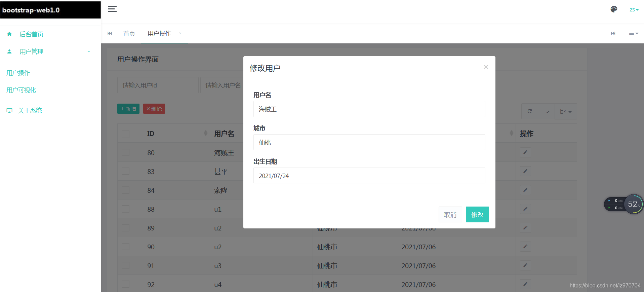
Task: Open the tab options dropdown menu
Action: 634,33
